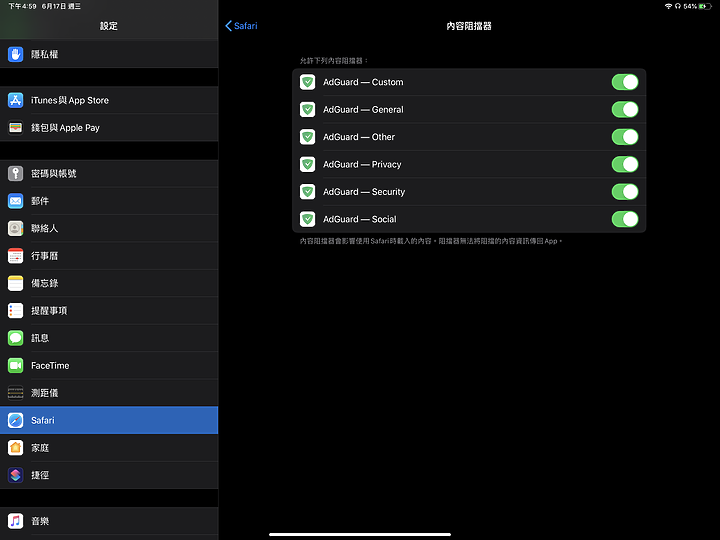The width and height of the screenshot is (720, 540).
Task: Tap the AdGuard — Custom label
Action: point(363,82)
